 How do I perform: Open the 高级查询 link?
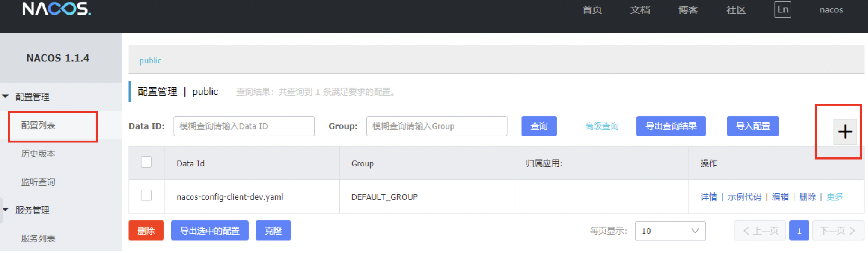tap(602, 126)
